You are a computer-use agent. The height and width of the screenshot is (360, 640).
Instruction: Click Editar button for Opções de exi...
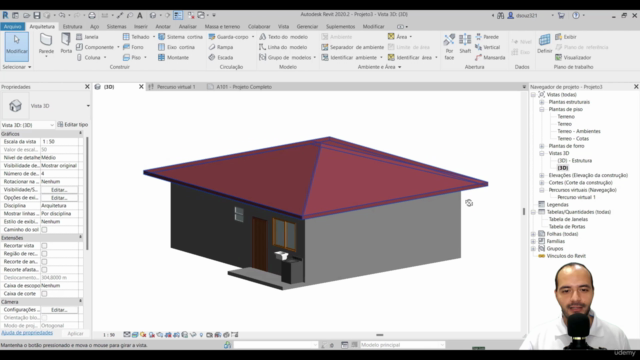click(x=59, y=198)
